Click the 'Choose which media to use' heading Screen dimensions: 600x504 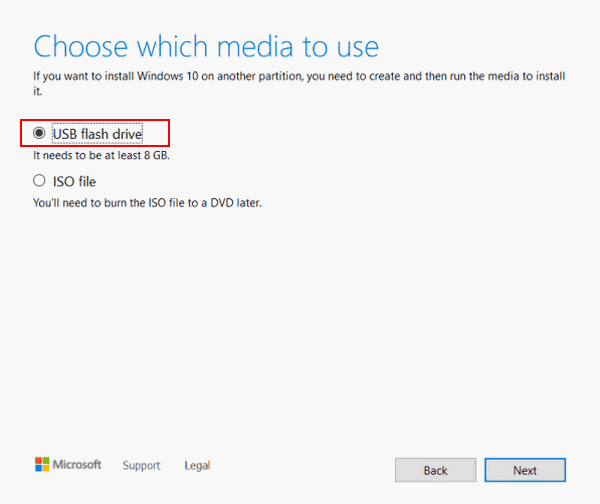[x=206, y=46]
